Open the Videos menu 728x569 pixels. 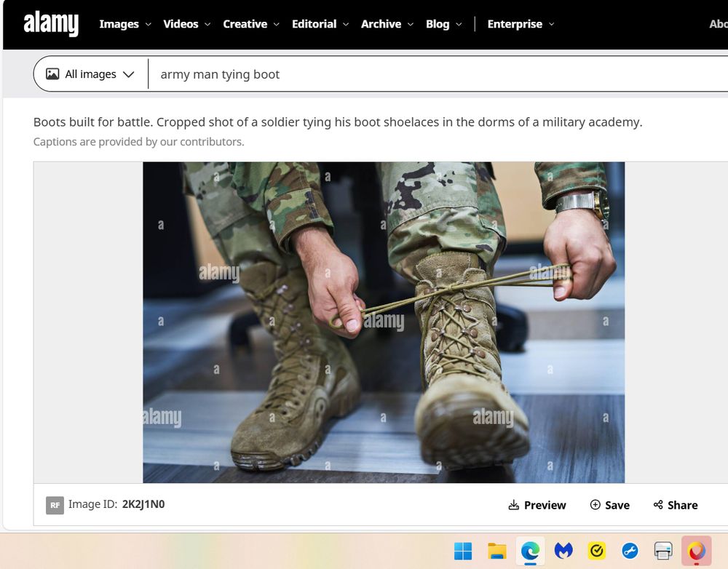click(x=186, y=24)
